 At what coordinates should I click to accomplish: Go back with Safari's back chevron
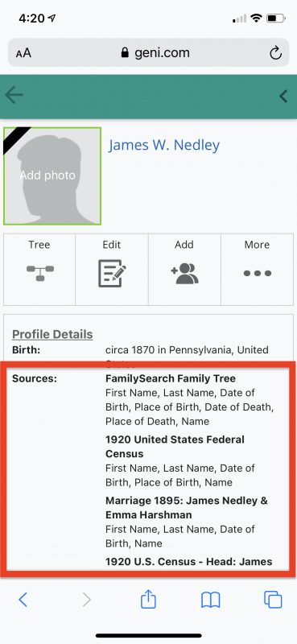(x=23, y=600)
